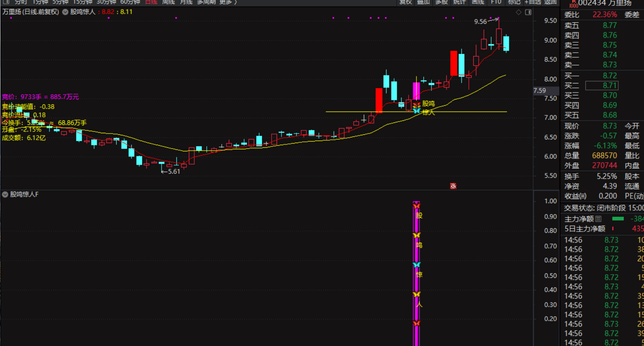Click the panel icon left of 分时

pos(6,2)
